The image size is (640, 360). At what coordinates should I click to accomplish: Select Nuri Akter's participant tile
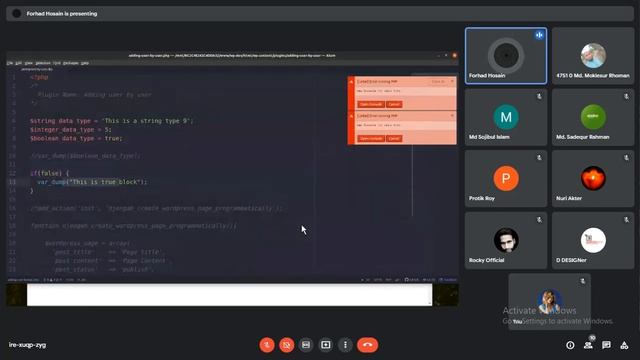point(593,178)
